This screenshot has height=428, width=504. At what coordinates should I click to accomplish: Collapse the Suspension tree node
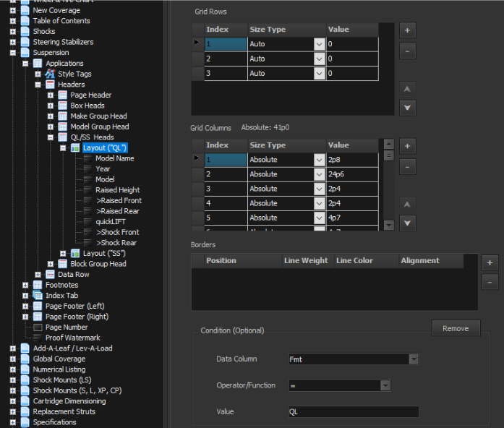click(x=13, y=53)
